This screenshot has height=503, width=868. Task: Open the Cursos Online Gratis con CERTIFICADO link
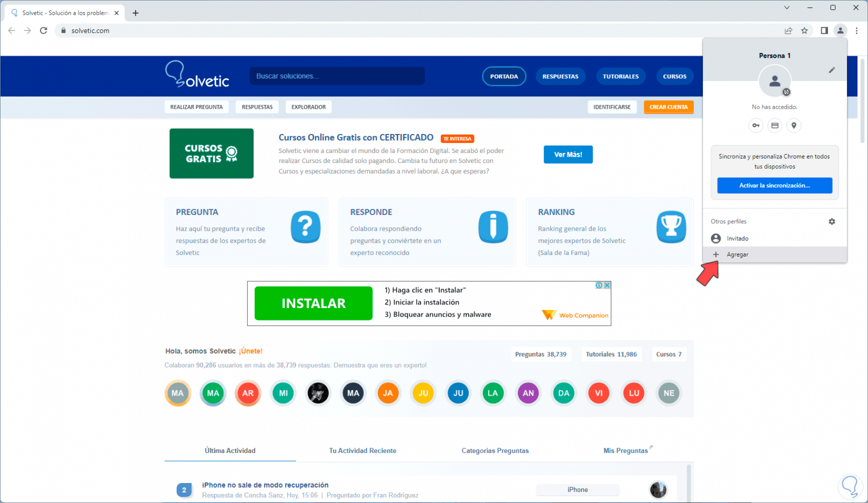pos(356,138)
